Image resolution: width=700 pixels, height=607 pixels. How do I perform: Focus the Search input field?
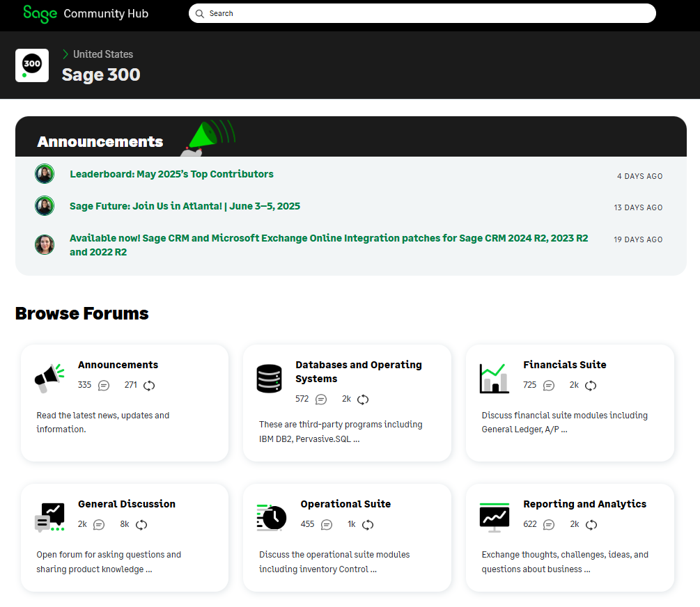[x=422, y=13]
